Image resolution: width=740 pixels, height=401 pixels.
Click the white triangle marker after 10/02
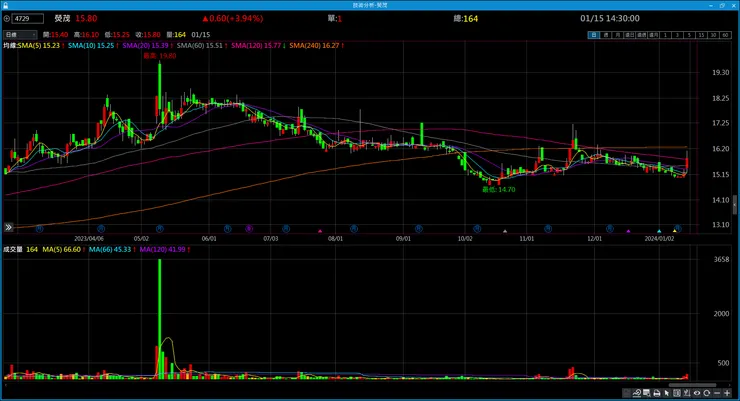[505, 231]
